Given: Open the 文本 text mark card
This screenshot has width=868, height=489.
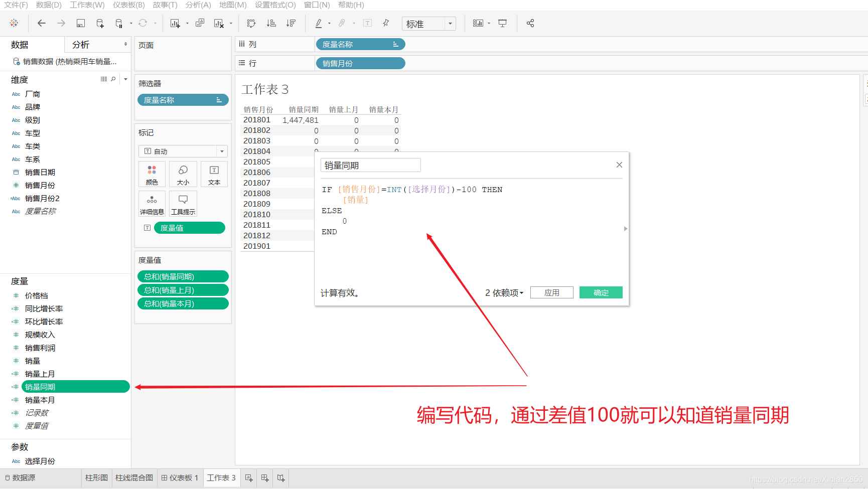Looking at the screenshot, I should (214, 175).
